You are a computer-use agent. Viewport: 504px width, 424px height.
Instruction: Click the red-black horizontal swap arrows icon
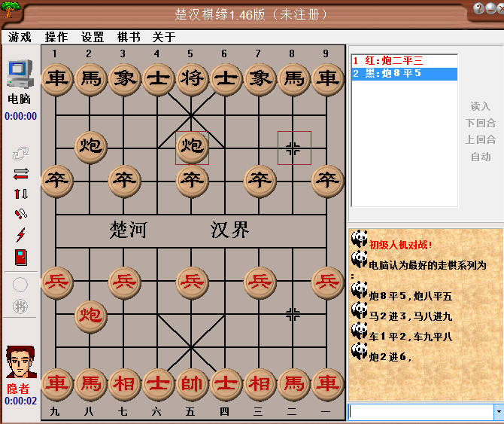tap(20, 174)
